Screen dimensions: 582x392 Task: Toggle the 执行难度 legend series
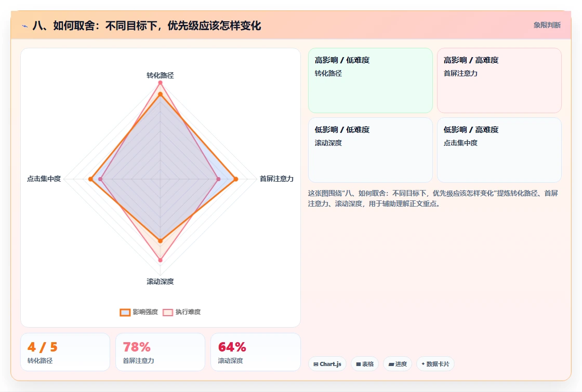182,312
